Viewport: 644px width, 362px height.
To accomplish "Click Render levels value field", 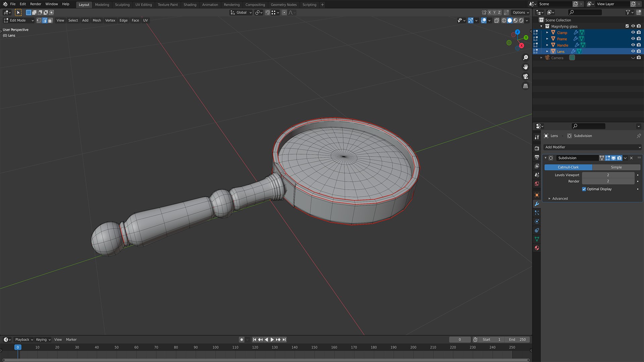I will coord(608,181).
